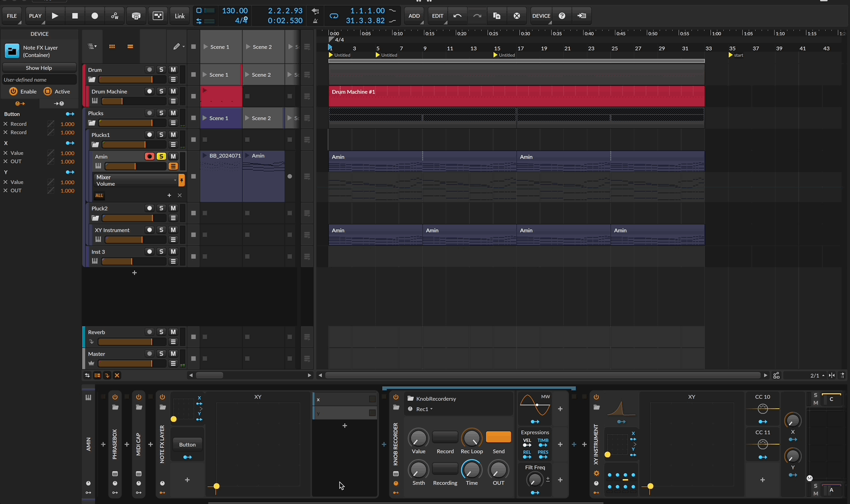Solo the Drum group track
The image size is (850, 504).
(161, 70)
